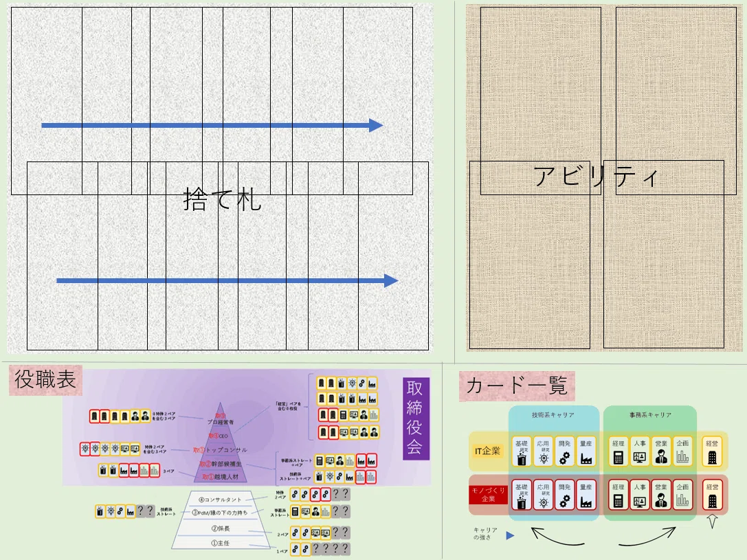
Task: Select the IT企業 人事 monitor card
Action: [640, 451]
